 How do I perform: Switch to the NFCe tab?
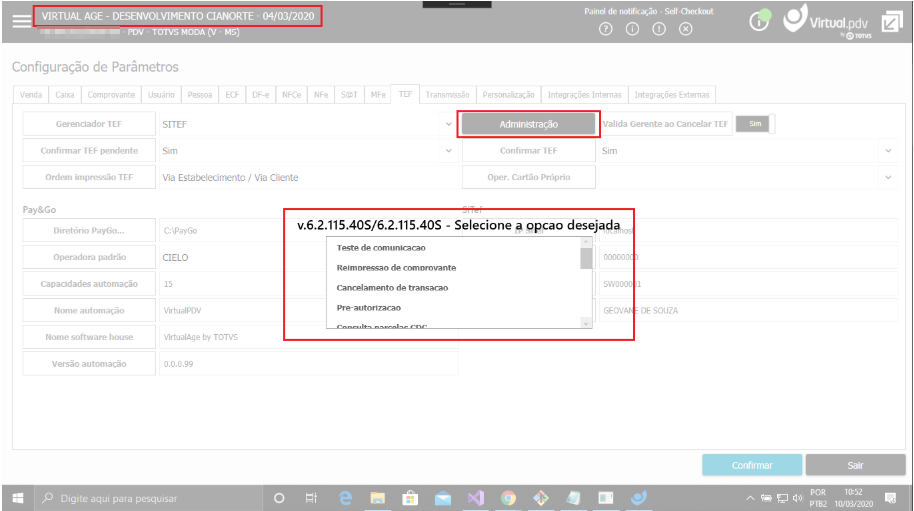(x=291, y=95)
